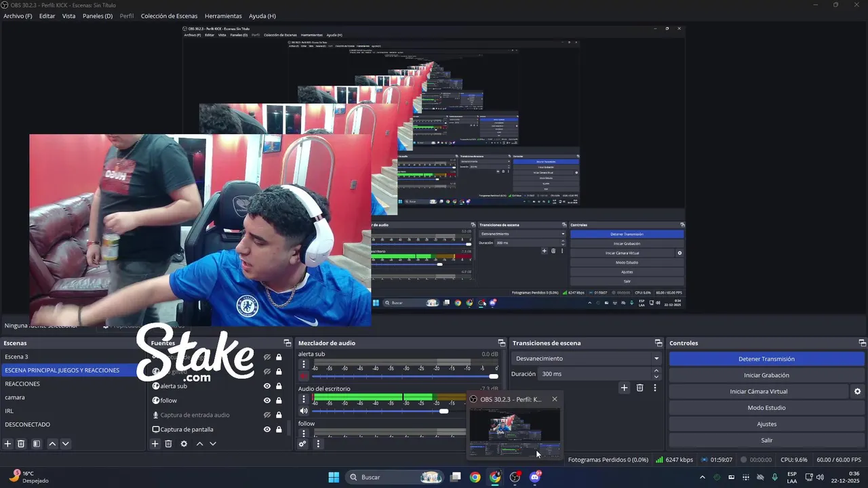This screenshot has width=868, height=488.
Task: Open Windows Start menu
Action: click(334, 477)
